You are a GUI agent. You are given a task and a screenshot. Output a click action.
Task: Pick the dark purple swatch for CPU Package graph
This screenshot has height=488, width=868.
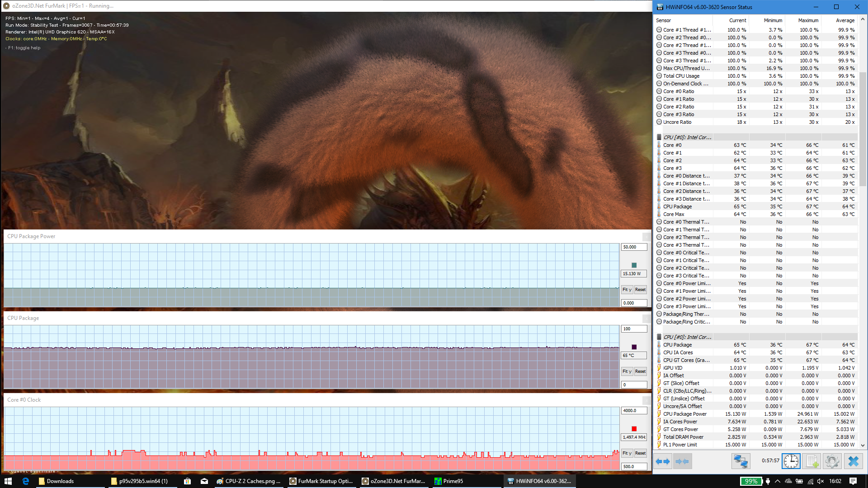tap(634, 347)
